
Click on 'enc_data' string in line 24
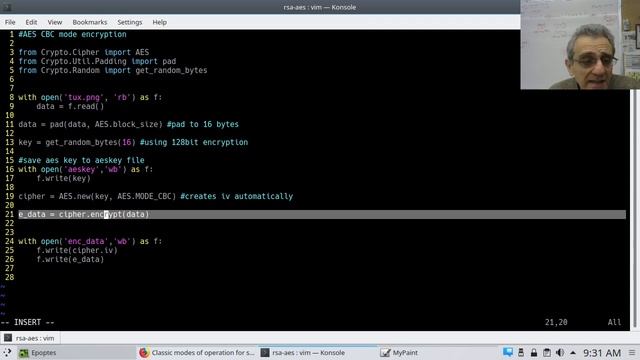(86, 241)
